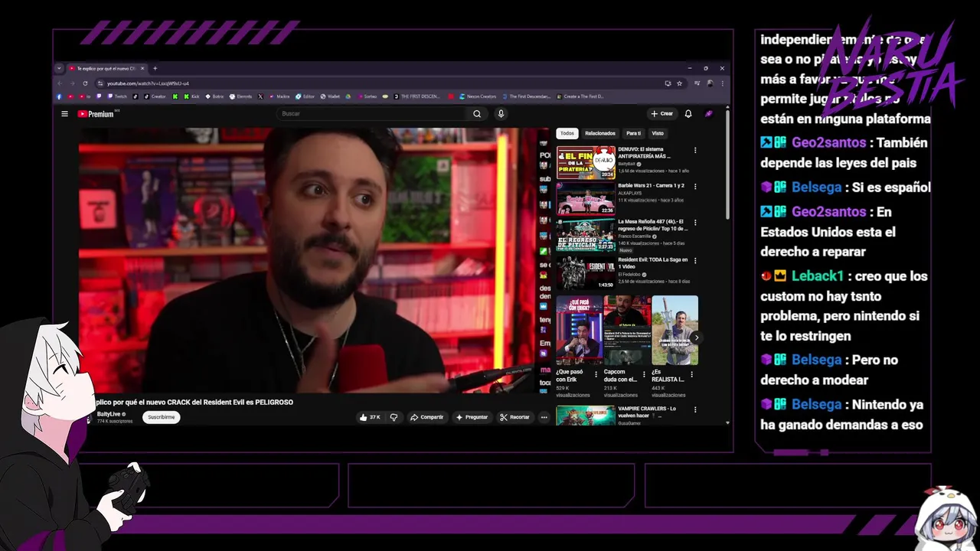This screenshot has height=551, width=980.
Task: Open the tab search dropdown arrow
Action: pos(59,68)
